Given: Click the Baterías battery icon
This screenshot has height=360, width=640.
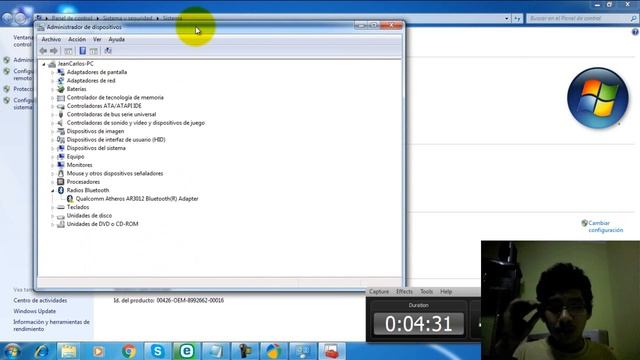Looking at the screenshot, I should 61,89.
